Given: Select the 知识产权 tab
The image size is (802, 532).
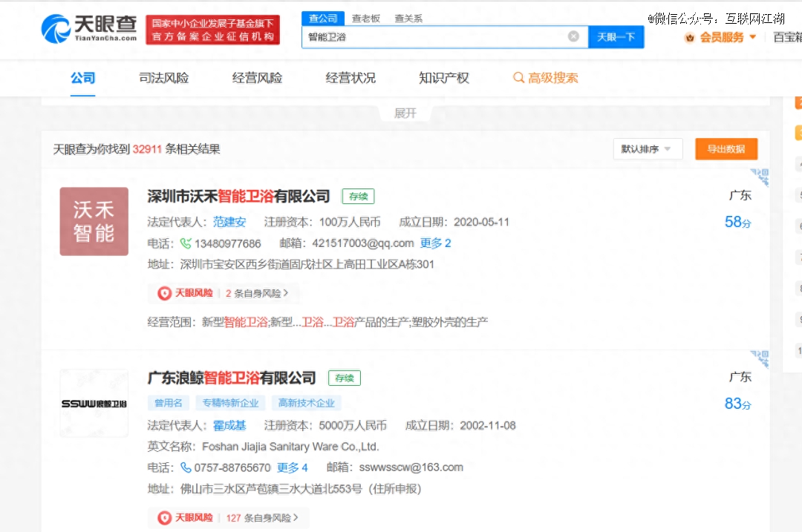Looking at the screenshot, I should click(x=443, y=78).
